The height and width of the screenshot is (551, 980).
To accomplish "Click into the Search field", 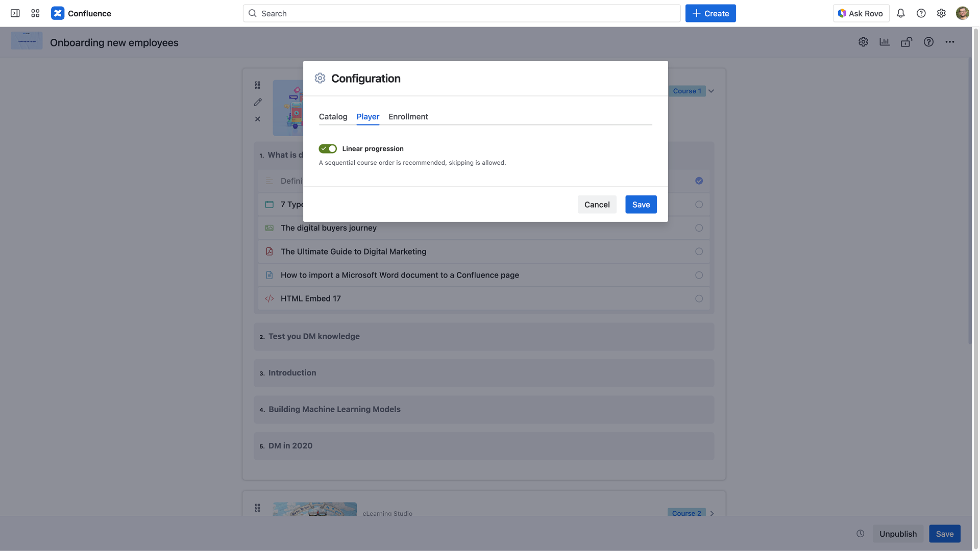I will click(461, 13).
